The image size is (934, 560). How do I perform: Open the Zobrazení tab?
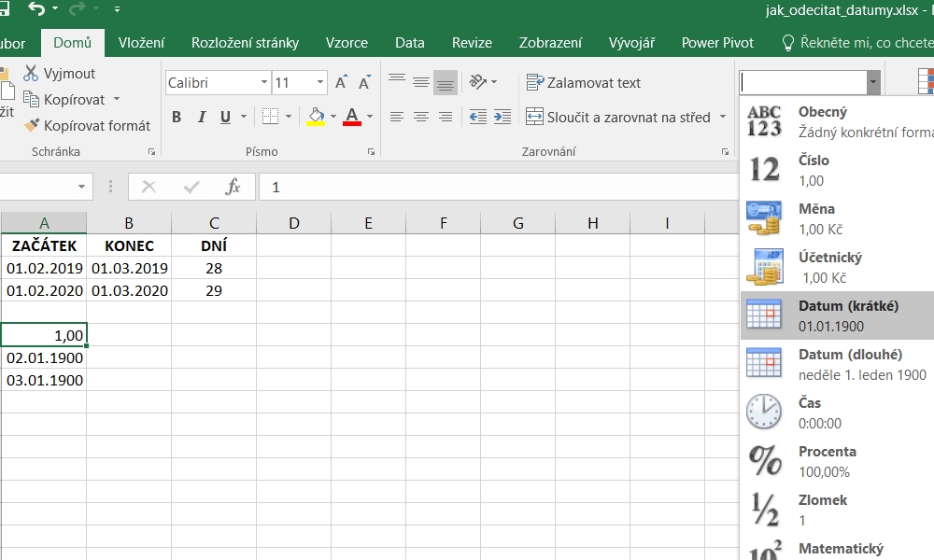coord(550,43)
